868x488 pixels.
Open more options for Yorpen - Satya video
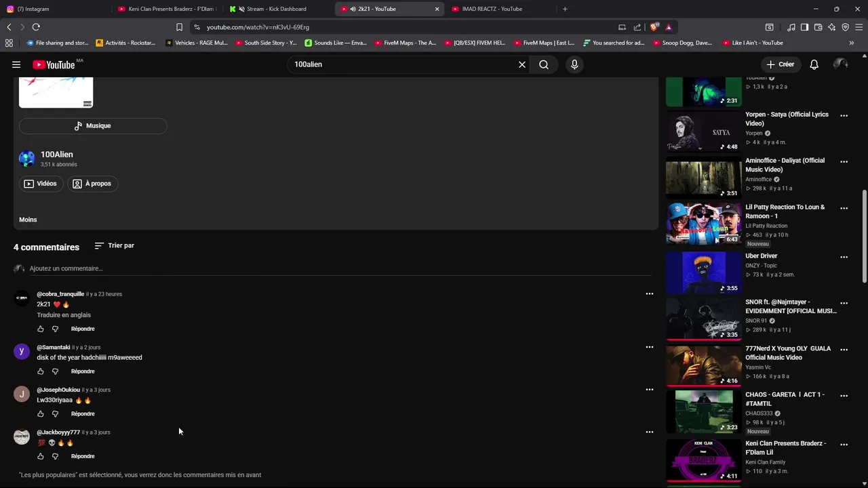click(x=844, y=115)
